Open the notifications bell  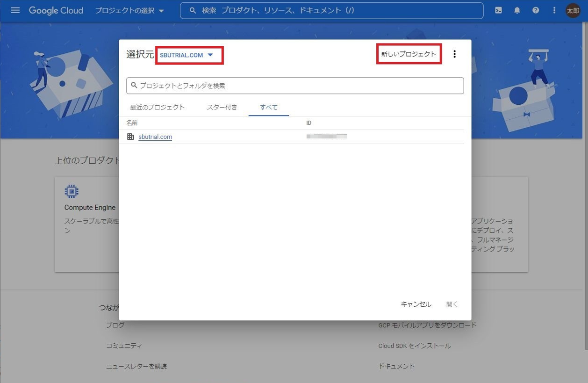tap(517, 10)
